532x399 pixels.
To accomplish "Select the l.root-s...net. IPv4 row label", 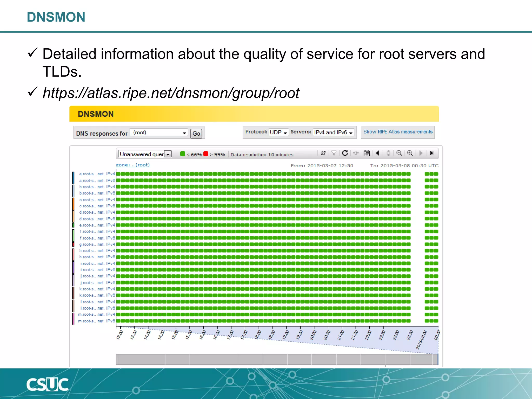I will coord(97,302).
